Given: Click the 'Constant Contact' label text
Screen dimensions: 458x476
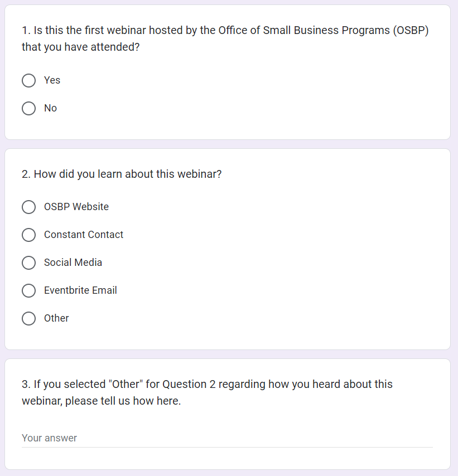Looking at the screenshot, I should (84, 235).
